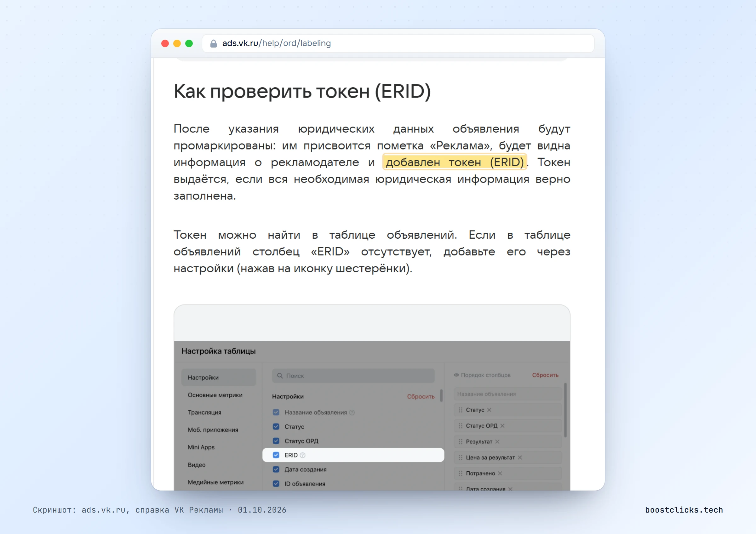
Task: Focus the Поиск search field
Action: 353,376
